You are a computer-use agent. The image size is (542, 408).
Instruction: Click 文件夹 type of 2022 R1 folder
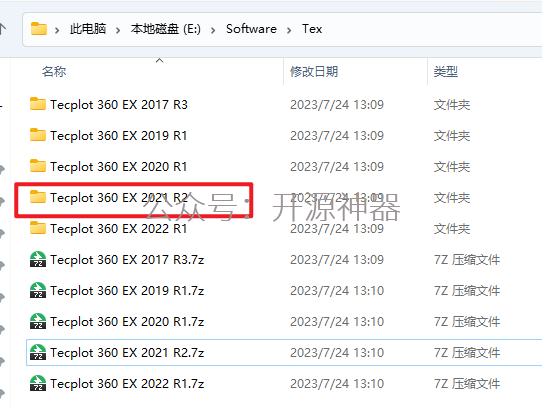(452, 229)
